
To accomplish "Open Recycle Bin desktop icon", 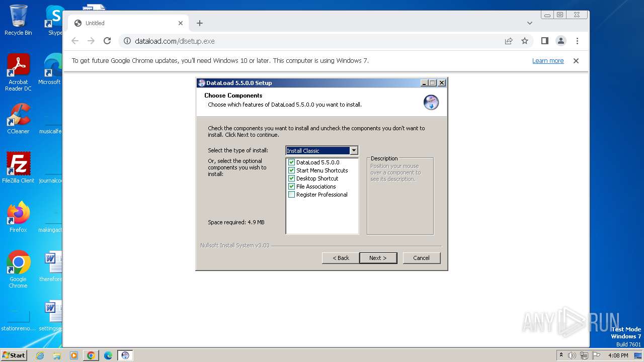I will click(18, 20).
